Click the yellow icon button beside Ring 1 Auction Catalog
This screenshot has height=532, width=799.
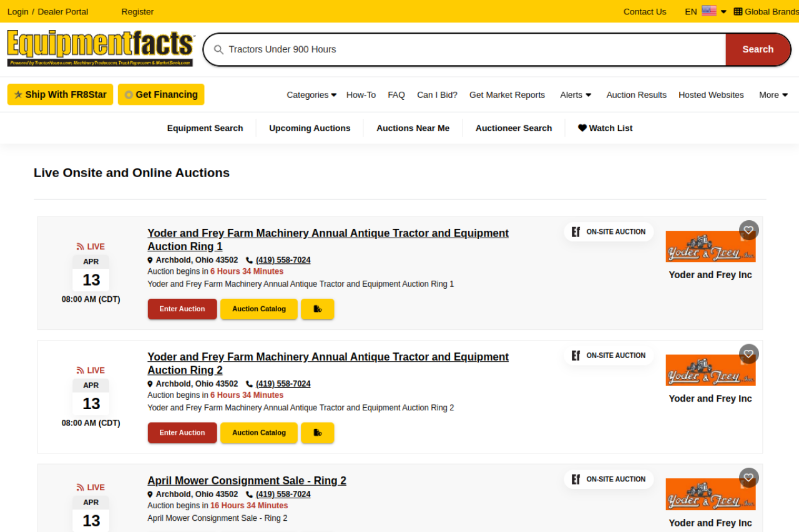[317, 309]
